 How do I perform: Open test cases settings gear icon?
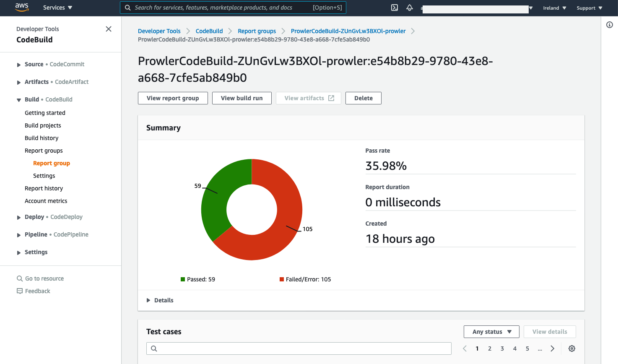tap(571, 348)
